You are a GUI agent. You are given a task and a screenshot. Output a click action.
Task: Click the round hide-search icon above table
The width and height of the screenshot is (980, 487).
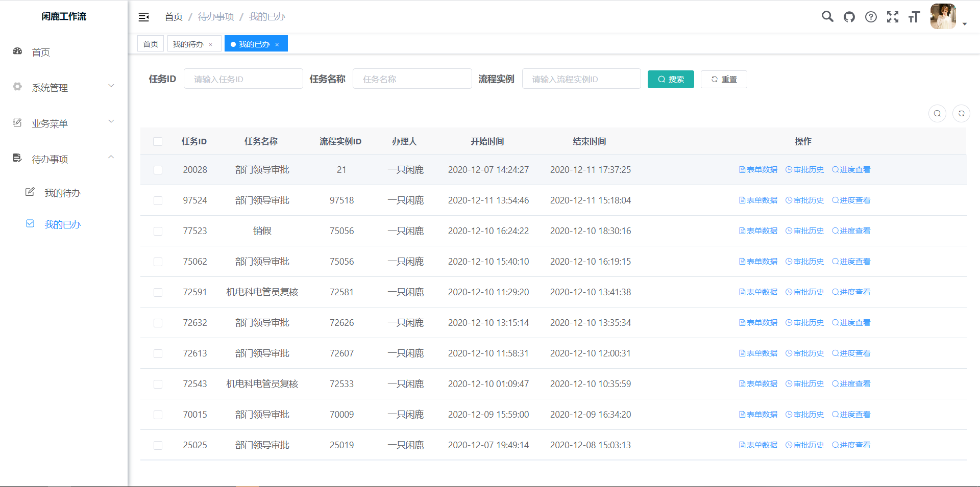point(937,113)
